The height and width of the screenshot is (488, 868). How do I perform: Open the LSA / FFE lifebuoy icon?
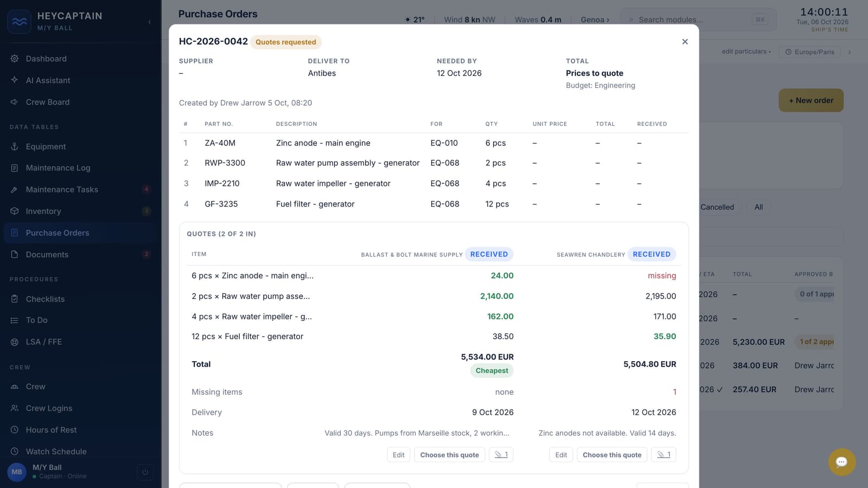click(15, 342)
